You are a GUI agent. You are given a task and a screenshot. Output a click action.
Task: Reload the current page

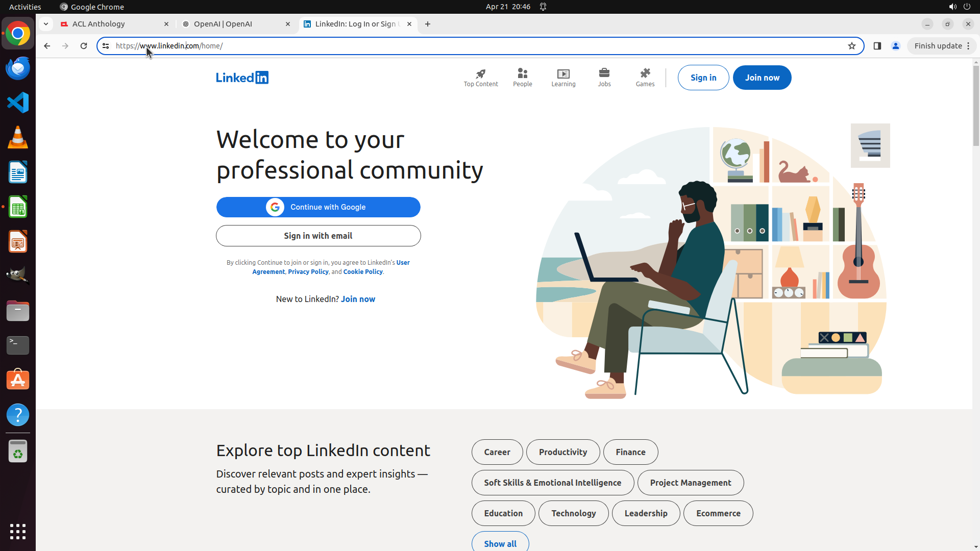tap(84, 46)
